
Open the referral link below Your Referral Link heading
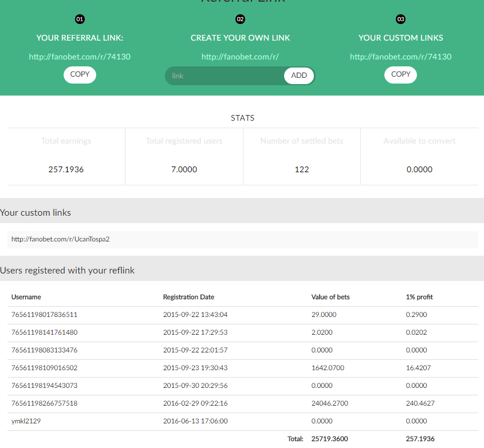[80, 57]
